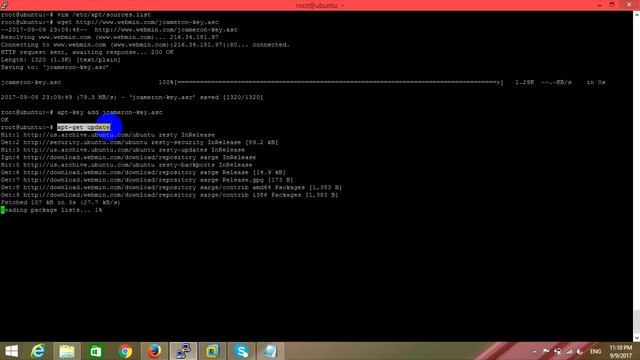This screenshot has height=360, width=640.
Task: Open the Windows Store taskbar icon
Action: click(96, 351)
